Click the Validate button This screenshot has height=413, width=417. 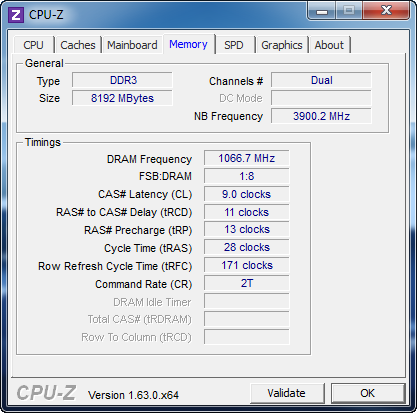point(287,393)
